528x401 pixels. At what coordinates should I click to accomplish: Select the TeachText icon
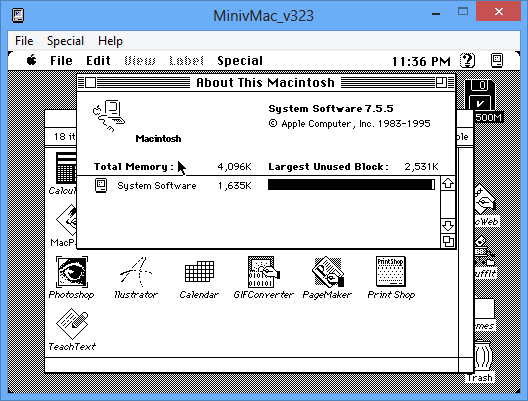click(x=72, y=324)
